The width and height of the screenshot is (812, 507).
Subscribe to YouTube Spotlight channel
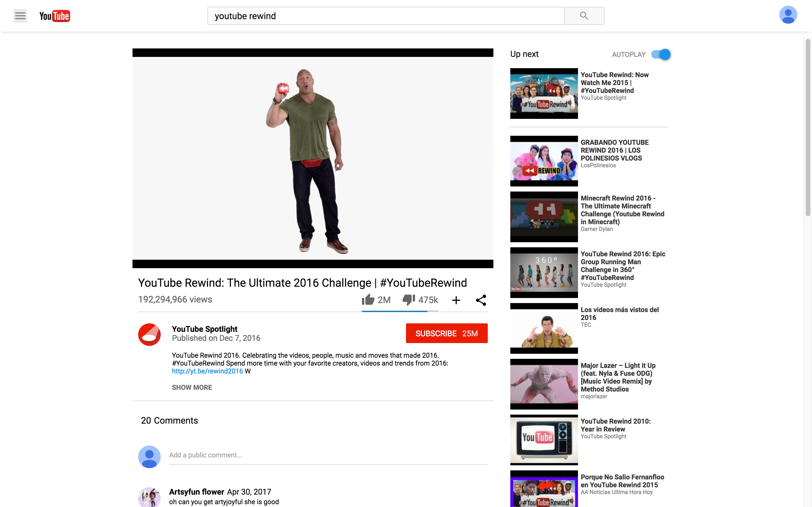[x=446, y=333]
